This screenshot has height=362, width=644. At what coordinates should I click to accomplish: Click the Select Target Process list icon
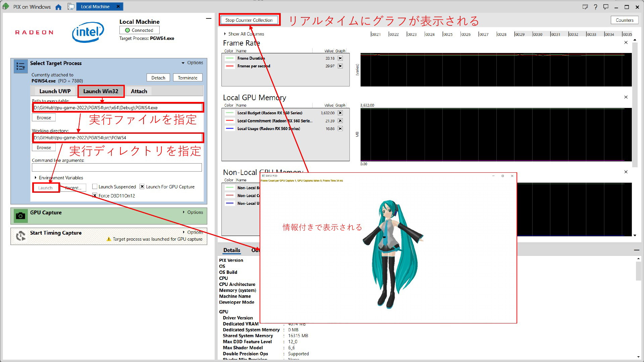coord(20,66)
